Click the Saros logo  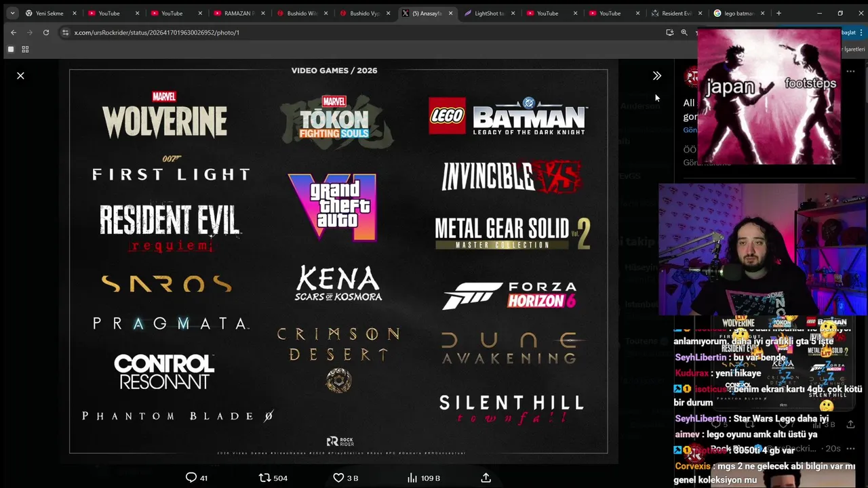pyautogui.click(x=166, y=284)
